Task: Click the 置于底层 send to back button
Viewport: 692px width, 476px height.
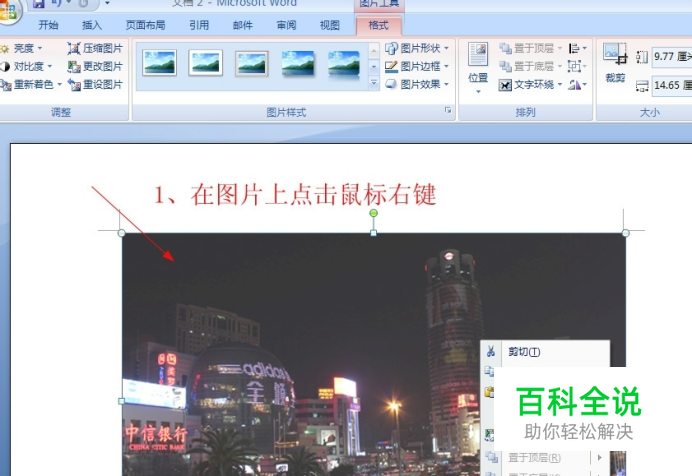Action: coord(530,67)
